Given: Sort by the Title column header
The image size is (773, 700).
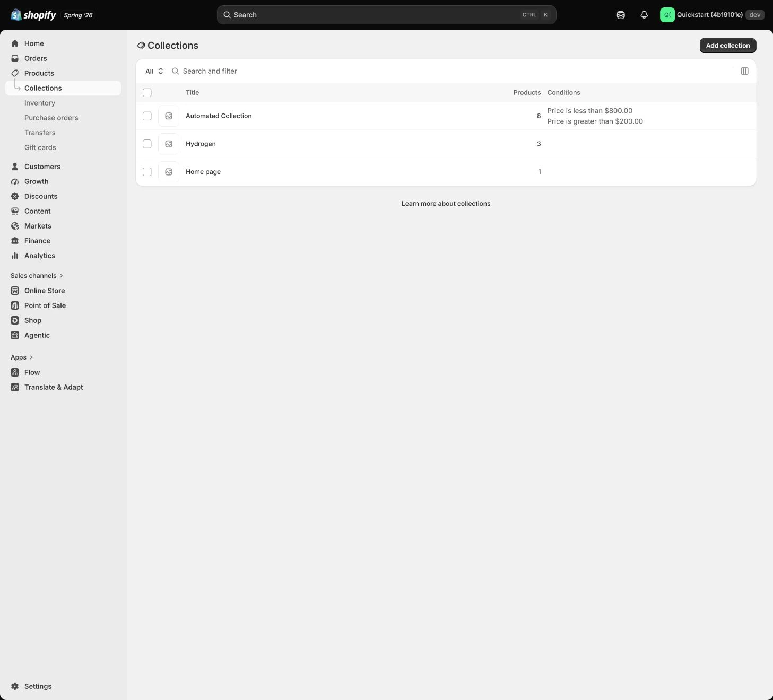Looking at the screenshot, I should click(x=192, y=93).
